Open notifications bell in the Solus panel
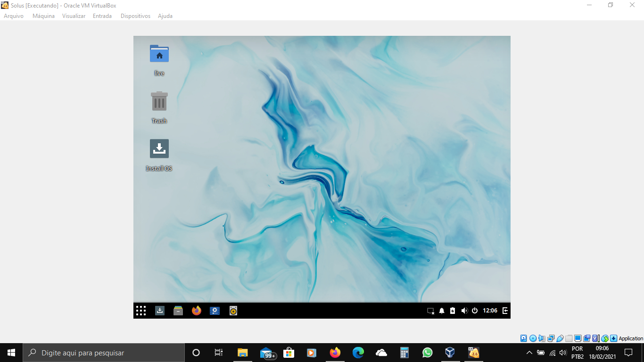The width and height of the screenshot is (644, 362). (442, 311)
